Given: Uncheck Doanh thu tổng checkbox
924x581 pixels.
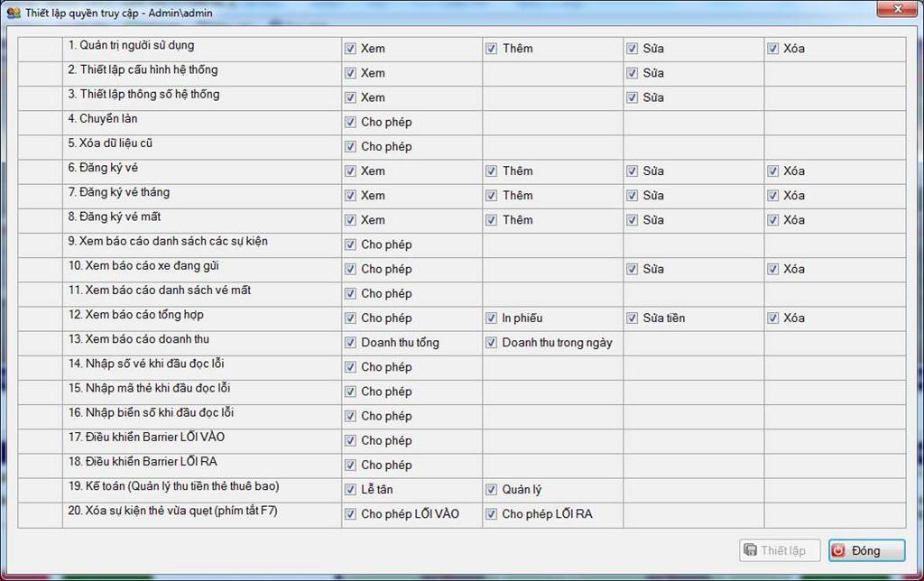Looking at the screenshot, I should [350, 343].
